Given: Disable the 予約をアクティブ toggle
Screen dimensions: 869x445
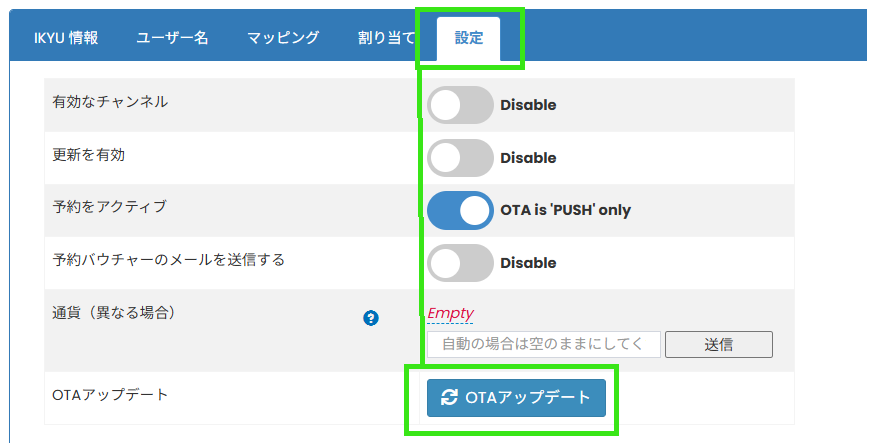Looking at the screenshot, I should (x=460, y=210).
